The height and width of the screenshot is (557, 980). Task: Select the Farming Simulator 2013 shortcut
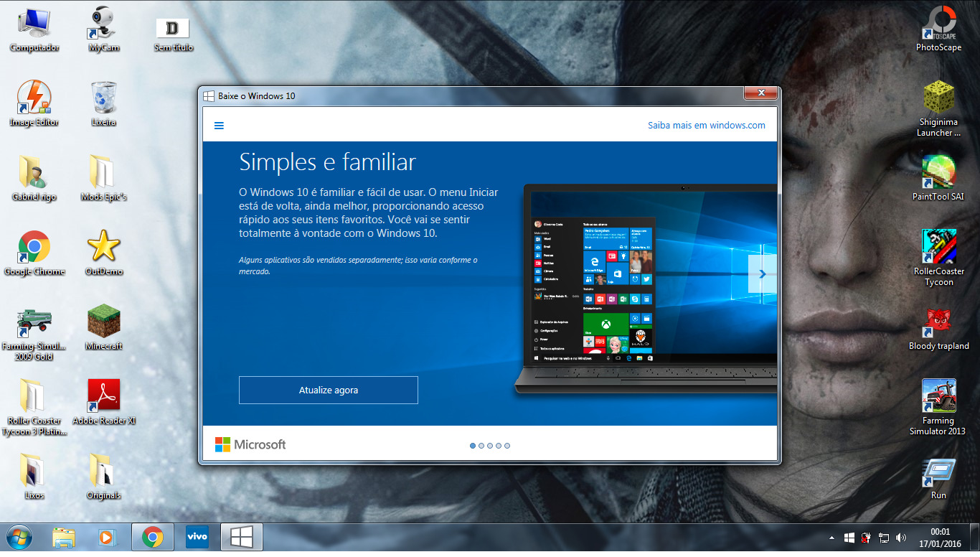pos(938,407)
